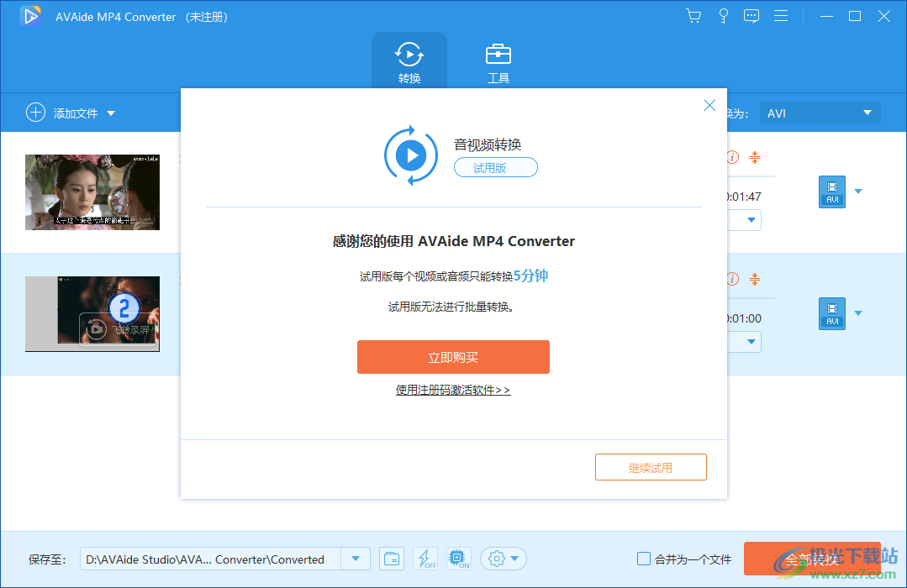Select the first video thumbnail
Viewport: 907px width, 588px height.
92,192
